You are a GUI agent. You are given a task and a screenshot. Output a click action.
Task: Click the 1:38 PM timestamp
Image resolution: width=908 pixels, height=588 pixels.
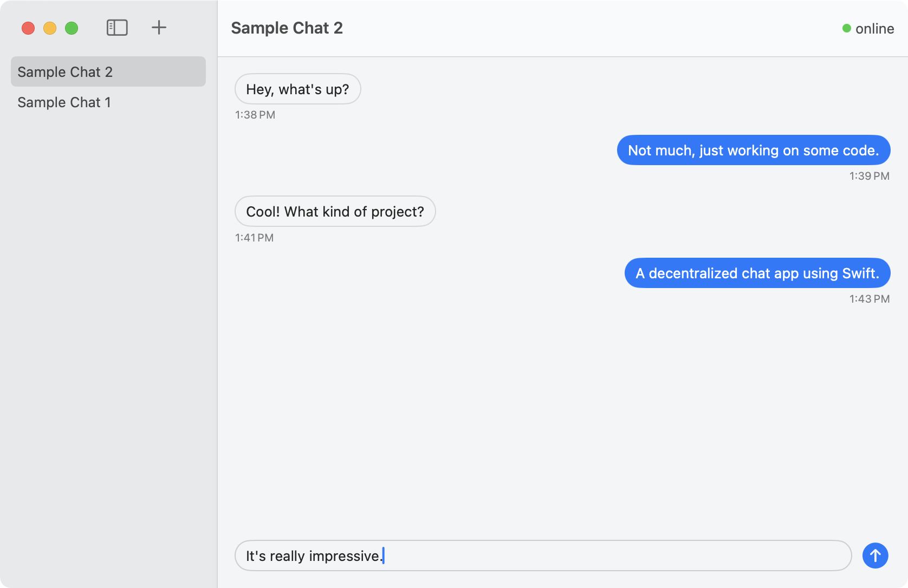(x=255, y=115)
